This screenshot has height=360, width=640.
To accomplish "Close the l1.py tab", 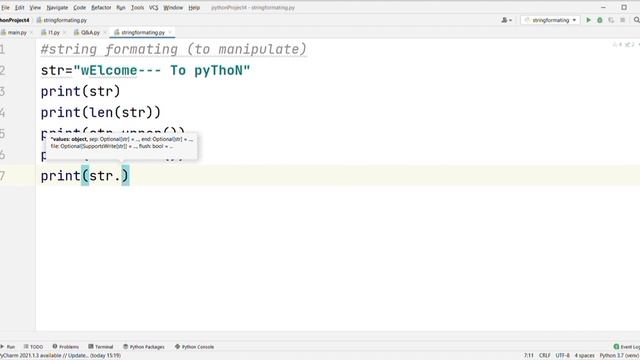I will (64, 32).
